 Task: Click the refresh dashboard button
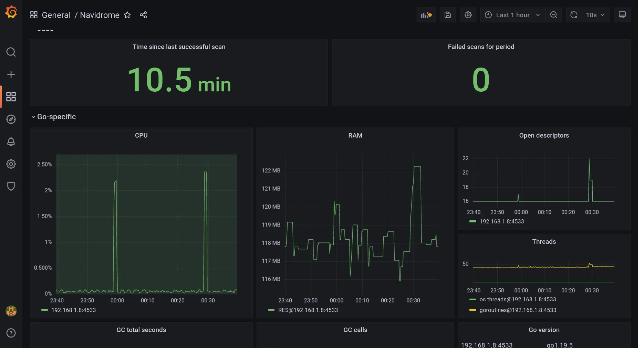[574, 15]
